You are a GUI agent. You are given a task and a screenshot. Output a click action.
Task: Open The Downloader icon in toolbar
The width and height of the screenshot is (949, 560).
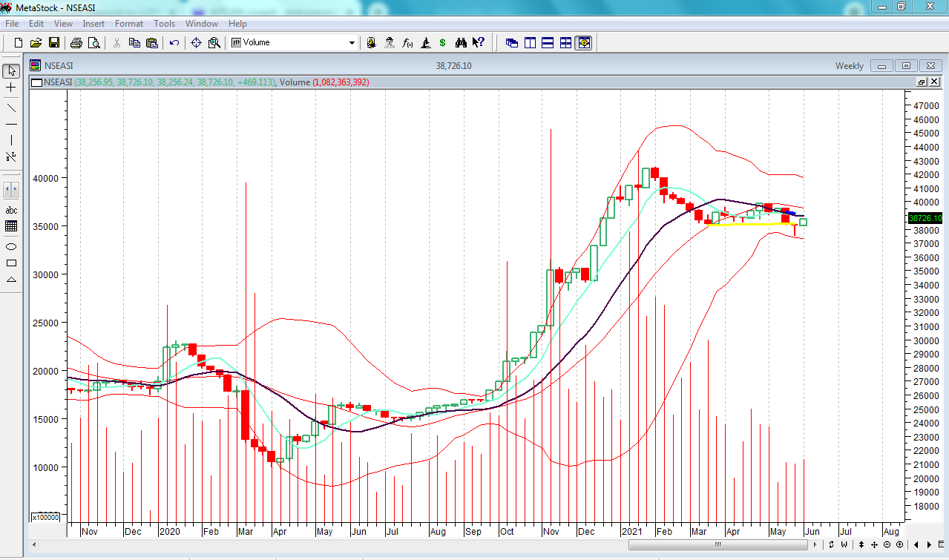372,42
